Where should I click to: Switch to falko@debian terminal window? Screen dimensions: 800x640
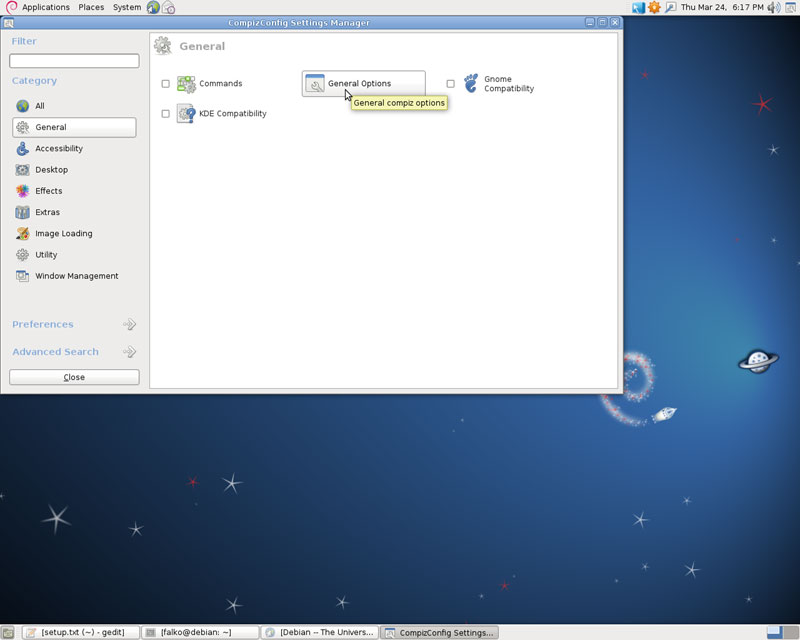[x=200, y=632]
